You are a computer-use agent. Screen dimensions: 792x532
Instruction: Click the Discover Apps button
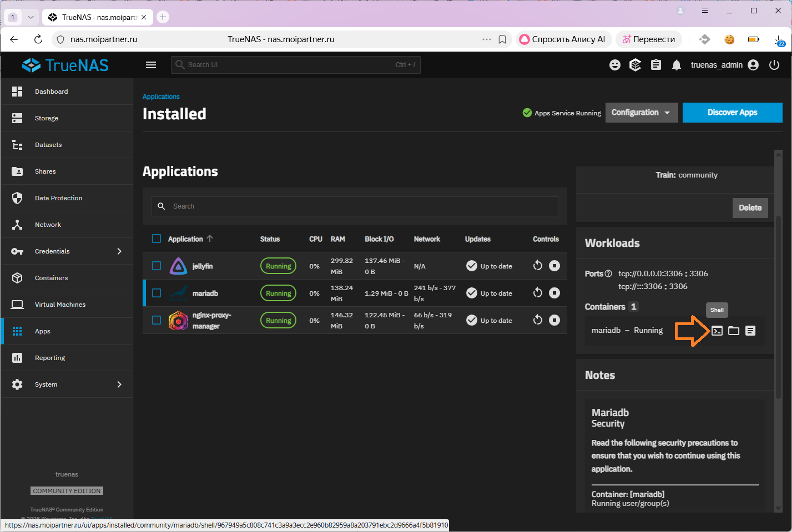point(732,113)
